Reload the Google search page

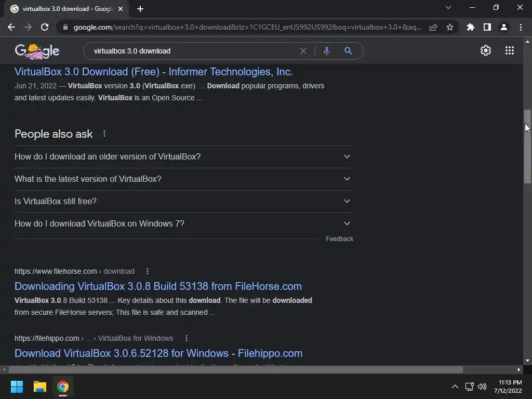click(45, 27)
